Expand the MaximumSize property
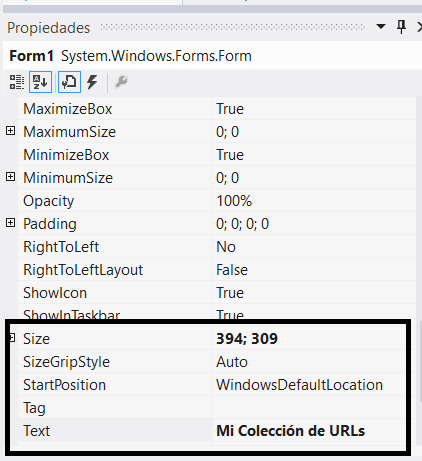The width and height of the screenshot is (422, 461). coord(11,131)
